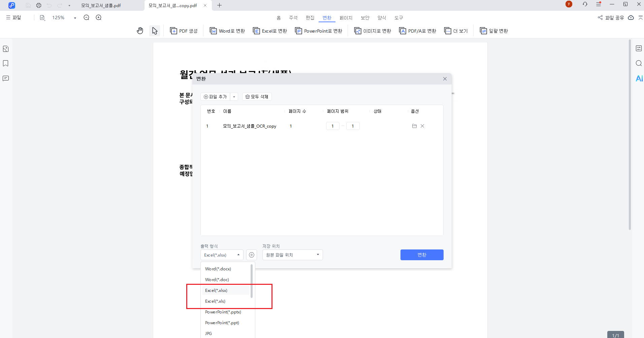The image size is (644, 338).
Task: Click the blue 변환 button
Action: click(422, 255)
